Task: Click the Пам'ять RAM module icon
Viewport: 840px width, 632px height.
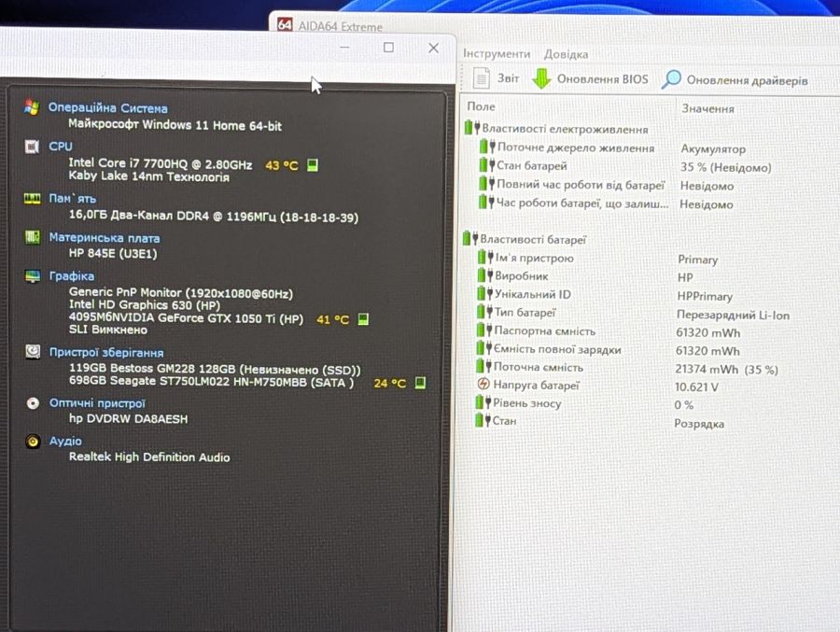Action: pos(32,199)
